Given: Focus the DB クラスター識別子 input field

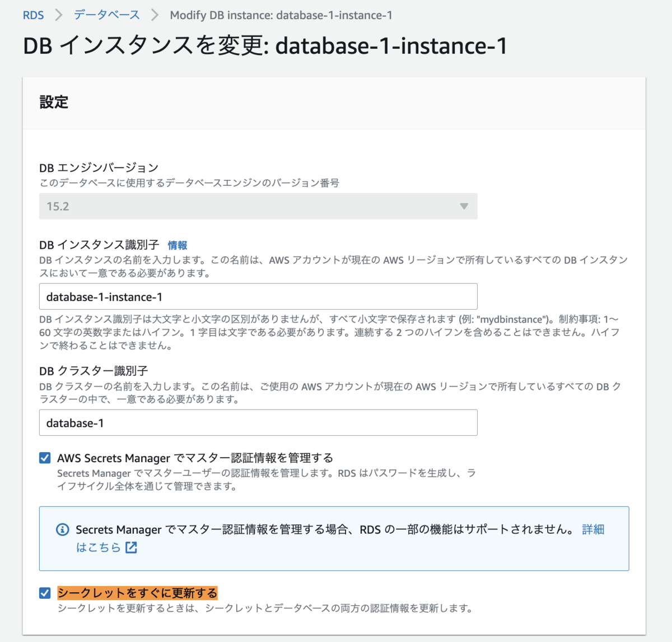Looking at the screenshot, I should [x=258, y=422].
